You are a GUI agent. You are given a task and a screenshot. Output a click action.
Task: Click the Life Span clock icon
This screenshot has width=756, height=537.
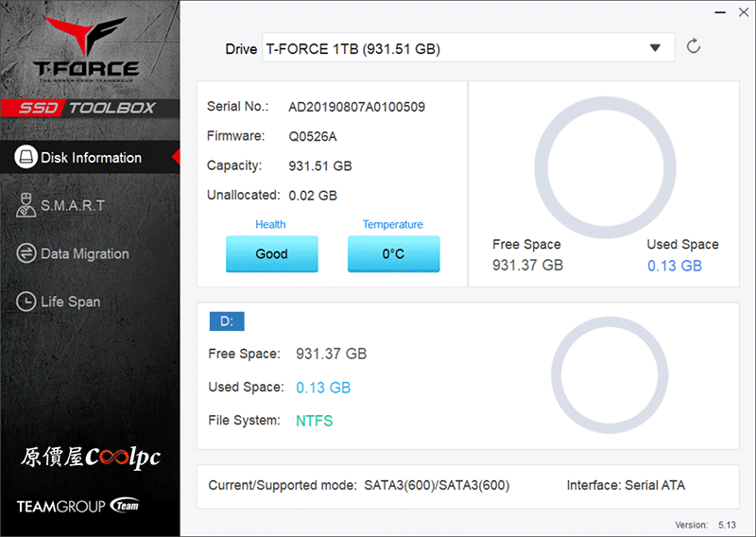[x=26, y=302]
